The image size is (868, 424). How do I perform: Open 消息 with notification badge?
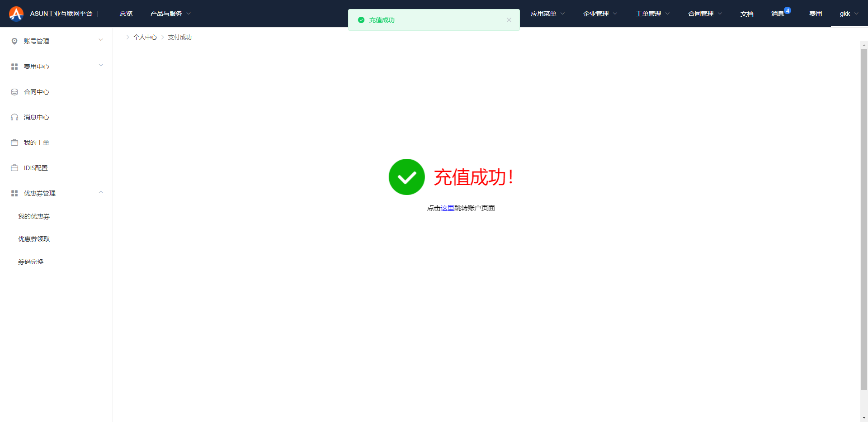coord(778,14)
